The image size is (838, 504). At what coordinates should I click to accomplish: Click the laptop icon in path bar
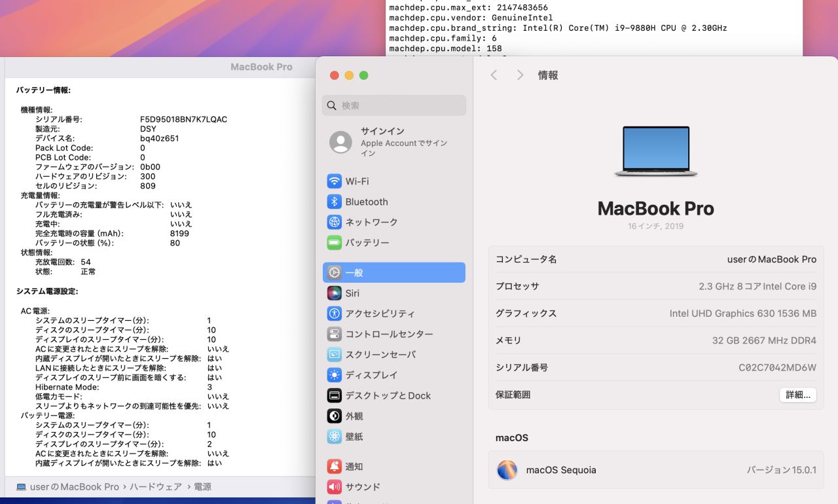point(21,487)
